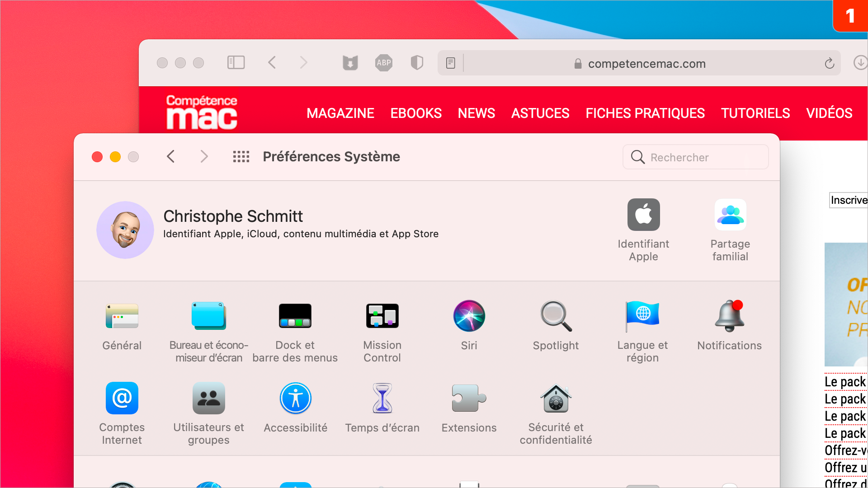Click the Inscrivez button on the webpage
Screen dimensions: 868x488
click(849, 200)
